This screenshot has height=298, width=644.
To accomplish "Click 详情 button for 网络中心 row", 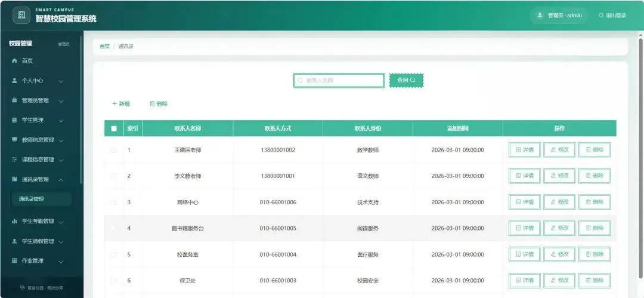I will pyautogui.click(x=525, y=202).
